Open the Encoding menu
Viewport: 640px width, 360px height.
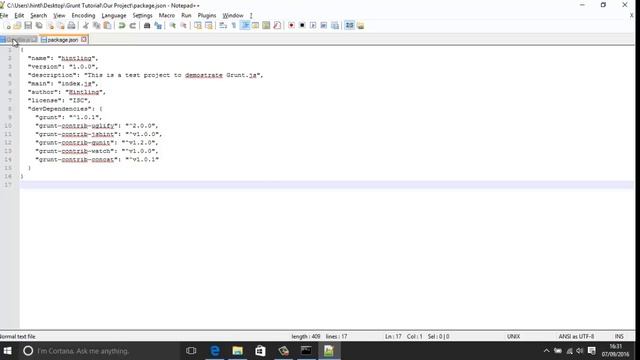83,16
